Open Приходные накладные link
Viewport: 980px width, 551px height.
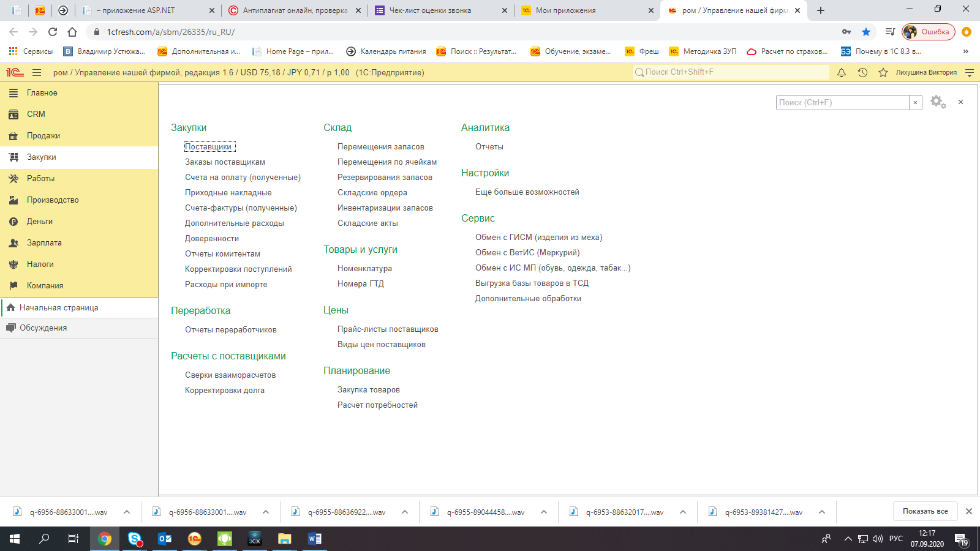click(x=228, y=193)
